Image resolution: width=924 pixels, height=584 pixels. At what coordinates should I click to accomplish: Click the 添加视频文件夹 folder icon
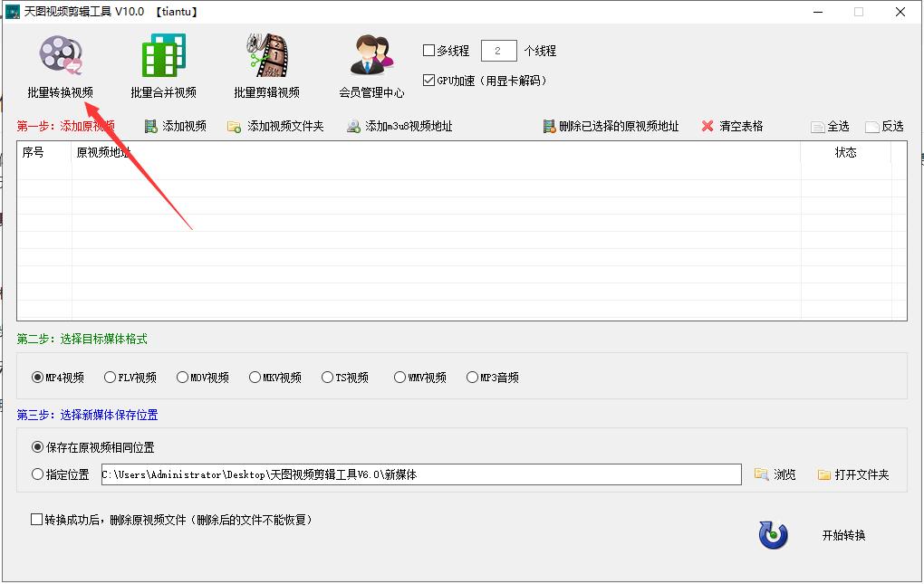[234, 127]
